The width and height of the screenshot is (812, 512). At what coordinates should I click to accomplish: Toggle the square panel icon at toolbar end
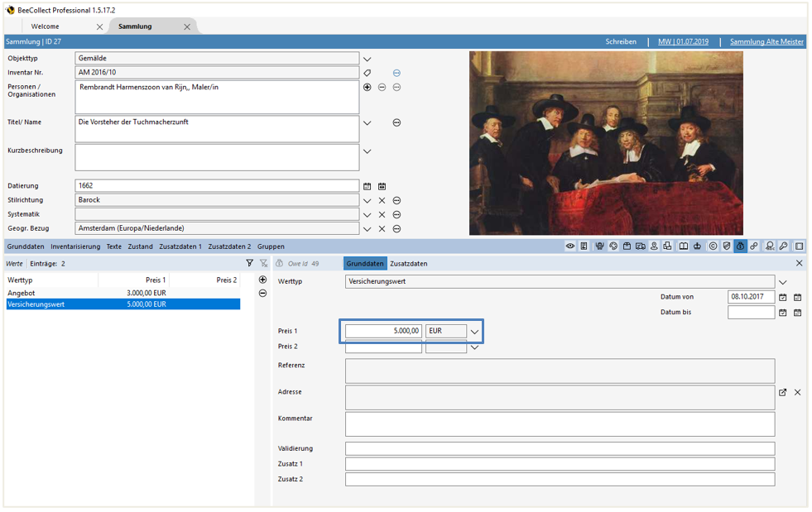click(x=799, y=246)
